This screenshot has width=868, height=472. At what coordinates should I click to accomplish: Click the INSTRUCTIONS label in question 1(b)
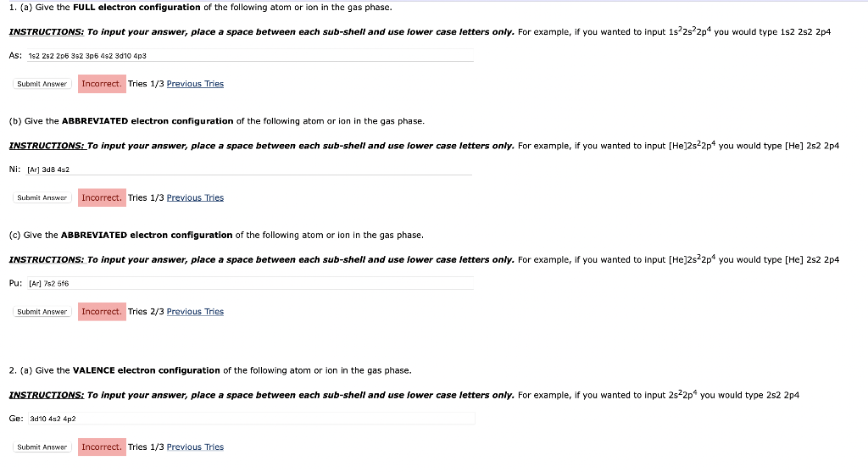point(47,146)
